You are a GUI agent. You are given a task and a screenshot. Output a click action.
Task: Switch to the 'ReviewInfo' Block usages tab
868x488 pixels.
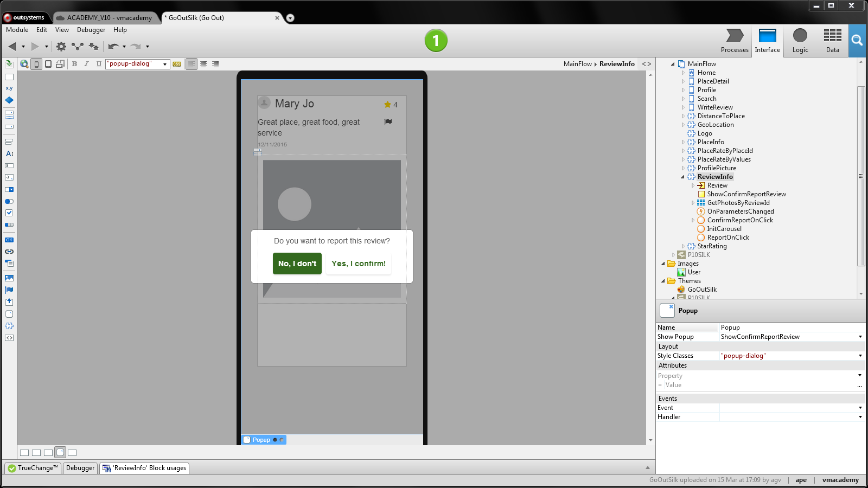[144, 467]
